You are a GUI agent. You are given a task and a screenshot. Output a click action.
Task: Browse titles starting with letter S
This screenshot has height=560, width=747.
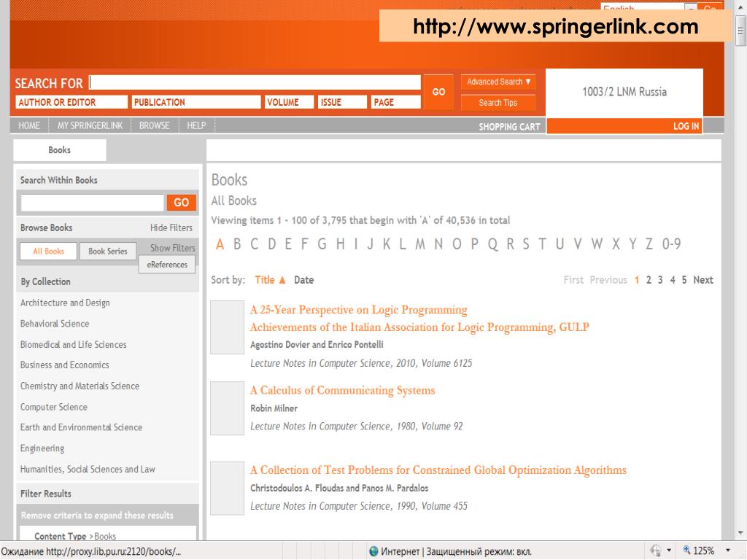526,244
